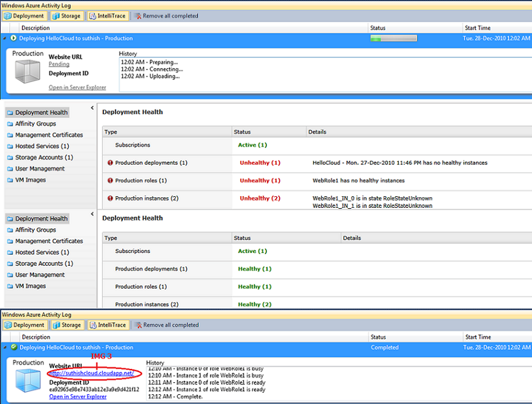
Task: Open IntelliTrace in the in-progress Activity Log toolbar
Action: click(x=108, y=16)
